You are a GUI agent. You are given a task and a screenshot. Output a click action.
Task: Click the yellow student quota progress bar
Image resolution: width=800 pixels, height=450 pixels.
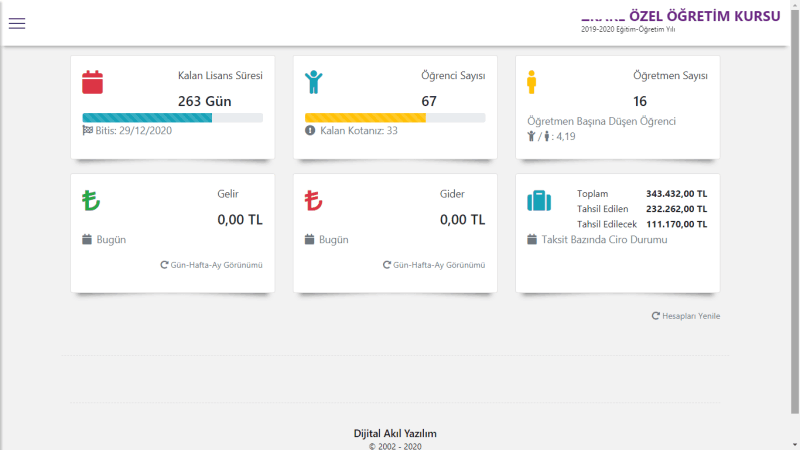click(395, 118)
